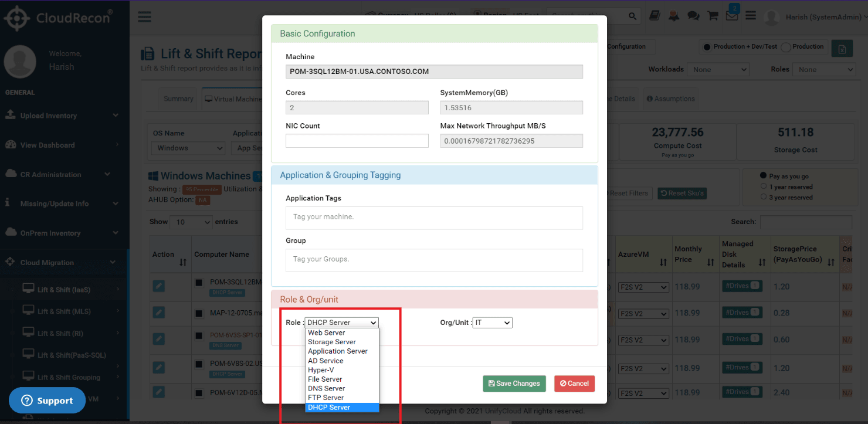Open the Workloads dropdown
The height and width of the screenshot is (424, 868).
tap(719, 69)
